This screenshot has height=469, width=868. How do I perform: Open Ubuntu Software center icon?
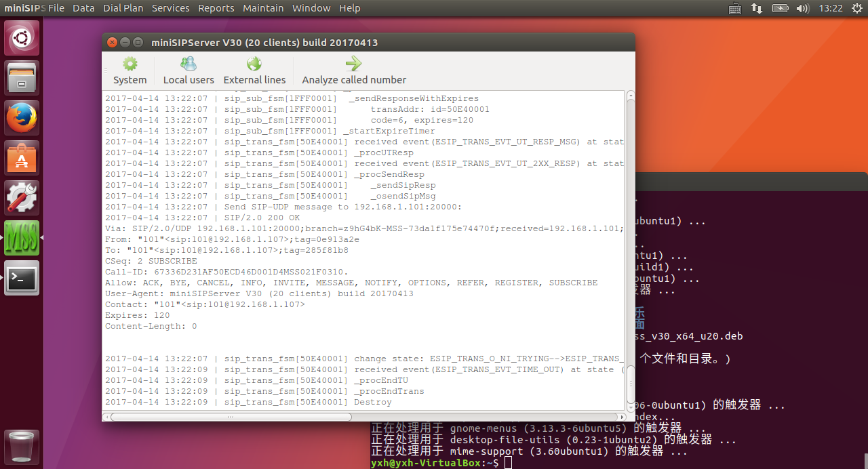22,158
